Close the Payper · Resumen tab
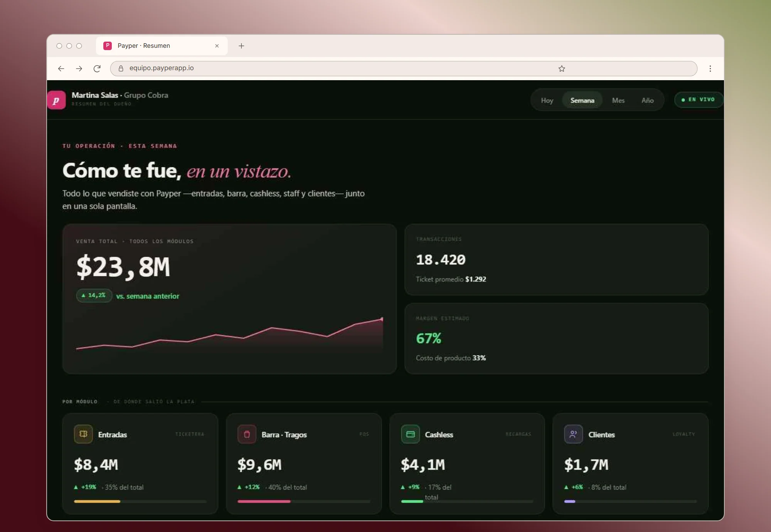This screenshot has width=771, height=532. (217, 46)
